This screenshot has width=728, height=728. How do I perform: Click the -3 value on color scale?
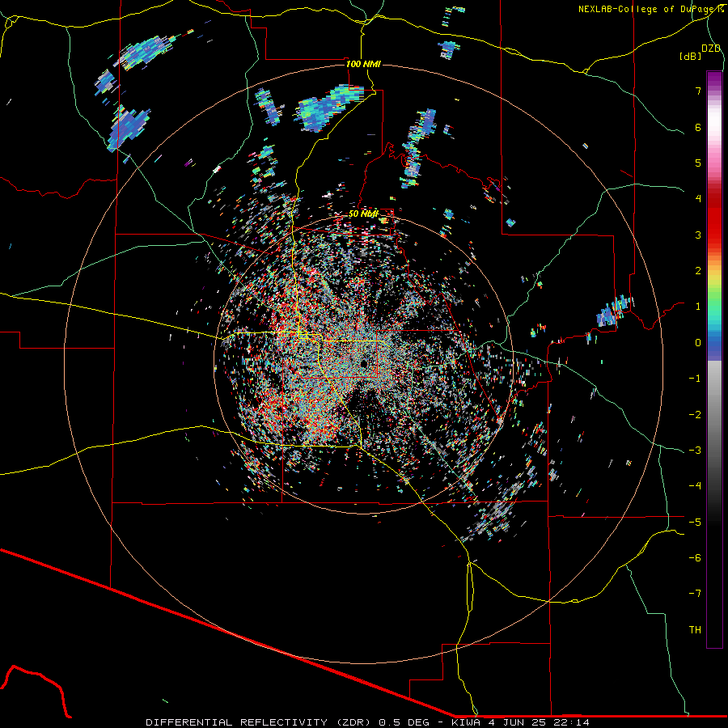pyautogui.click(x=695, y=451)
